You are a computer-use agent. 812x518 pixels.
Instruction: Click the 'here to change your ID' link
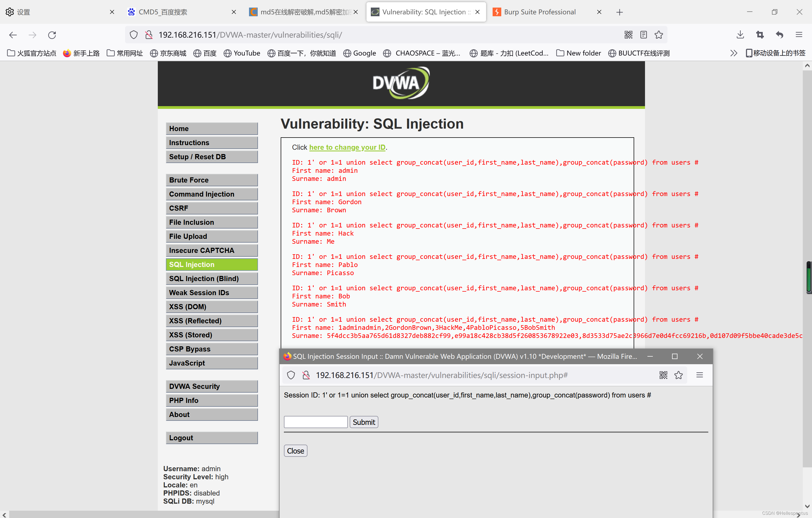tap(347, 147)
